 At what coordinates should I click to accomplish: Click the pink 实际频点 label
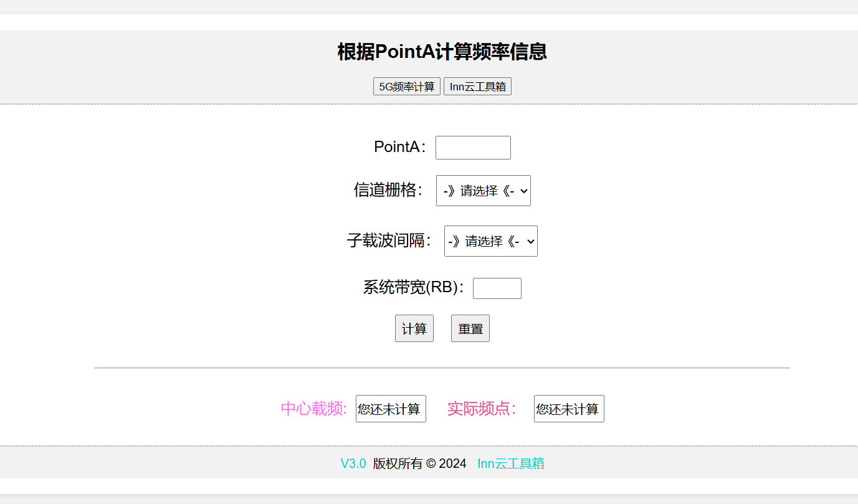click(482, 409)
